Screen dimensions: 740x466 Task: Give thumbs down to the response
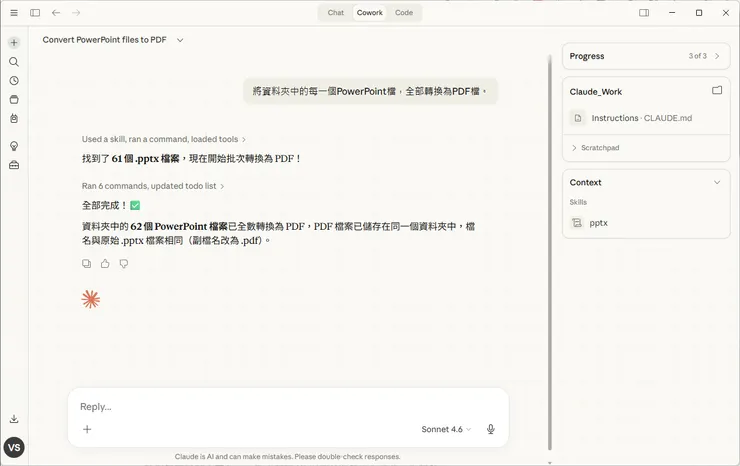coord(124,263)
